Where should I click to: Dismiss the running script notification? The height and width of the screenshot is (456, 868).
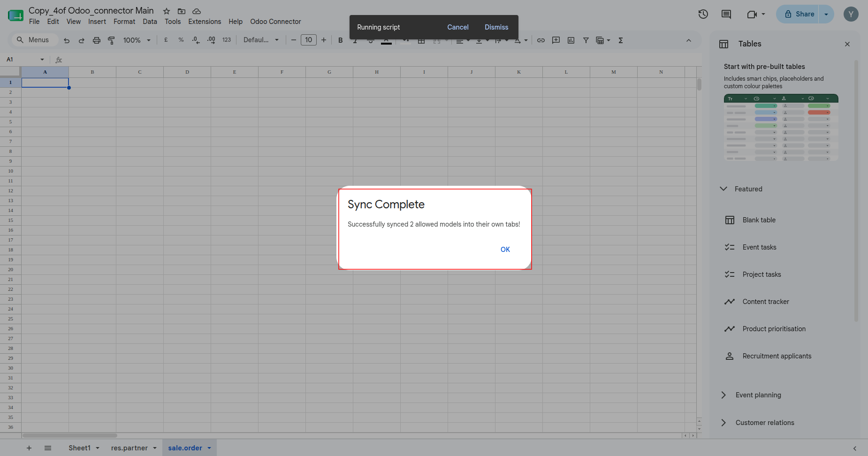click(x=496, y=27)
